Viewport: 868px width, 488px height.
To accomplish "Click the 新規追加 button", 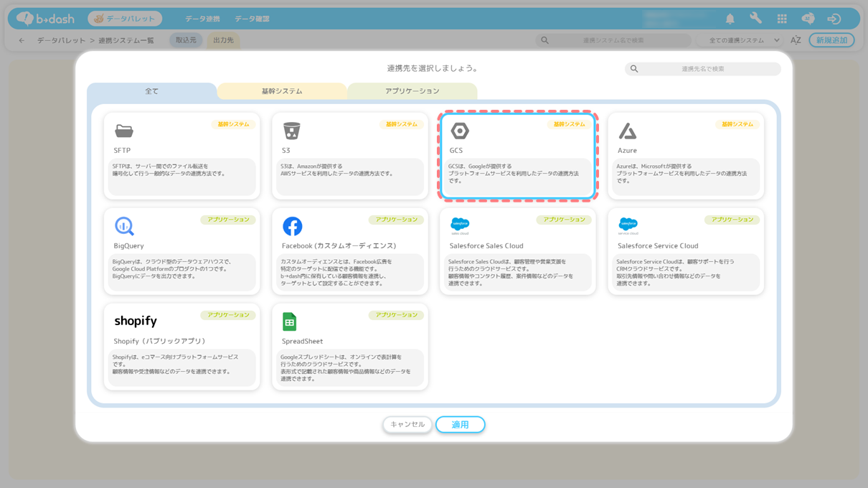I will [x=831, y=40].
